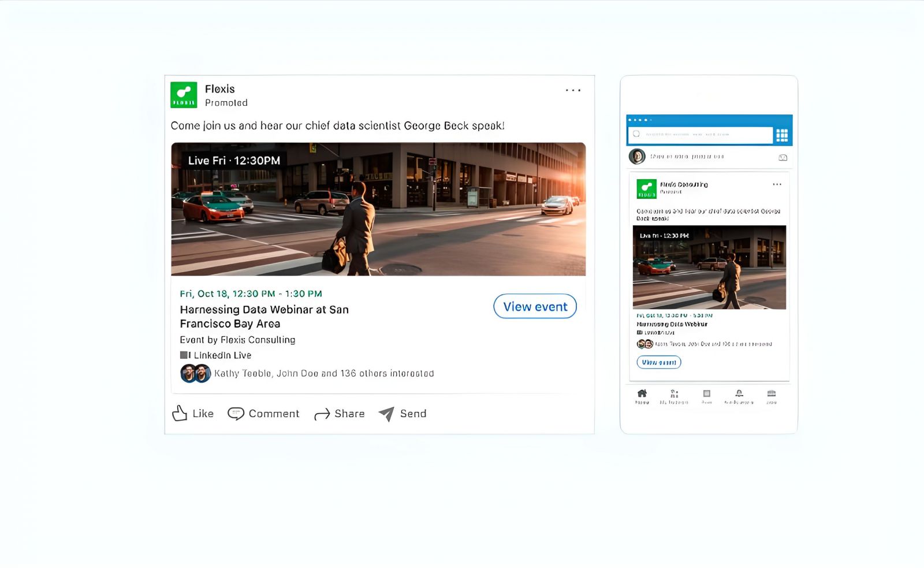Click the photo icon beside mobile share box
Image resolution: width=924 pixels, height=568 pixels.
(783, 157)
